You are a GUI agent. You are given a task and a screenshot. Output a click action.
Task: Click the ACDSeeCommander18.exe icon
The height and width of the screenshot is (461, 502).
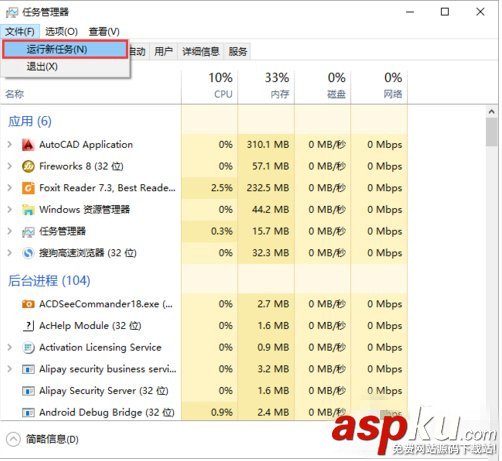point(28,304)
